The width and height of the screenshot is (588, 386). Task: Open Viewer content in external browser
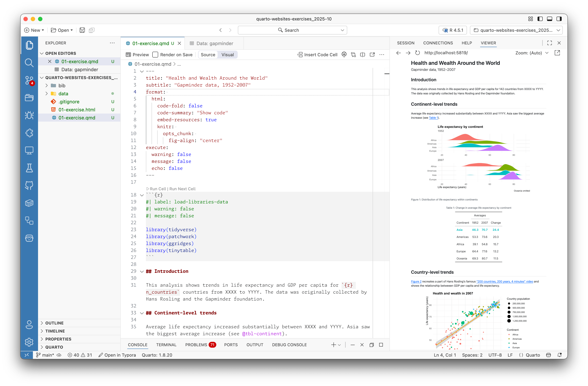(x=557, y=53)
